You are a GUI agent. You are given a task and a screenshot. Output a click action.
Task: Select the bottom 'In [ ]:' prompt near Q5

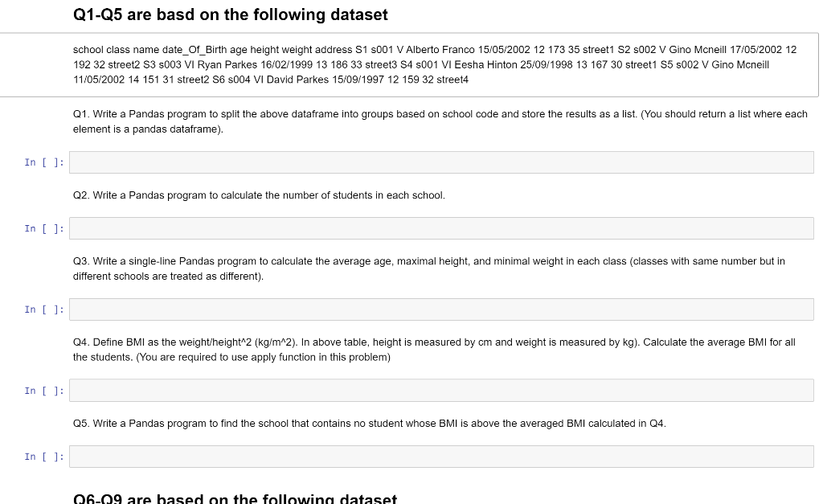click(44, 456)
